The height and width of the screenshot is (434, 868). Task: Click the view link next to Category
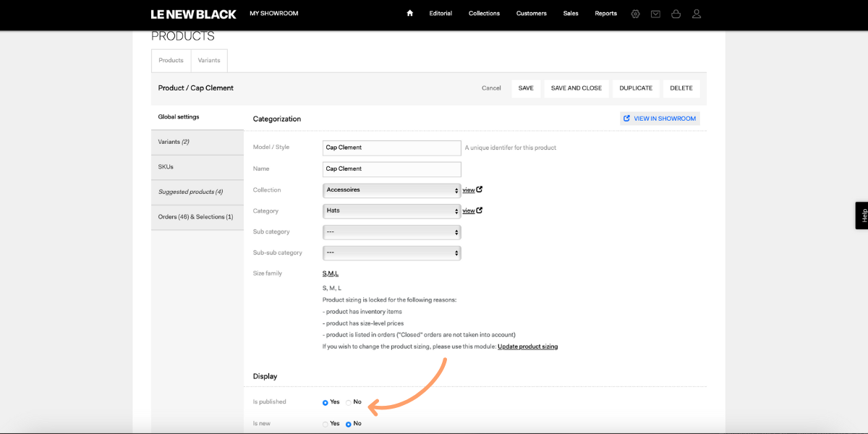pyautogui.click(x=469, y=211)
